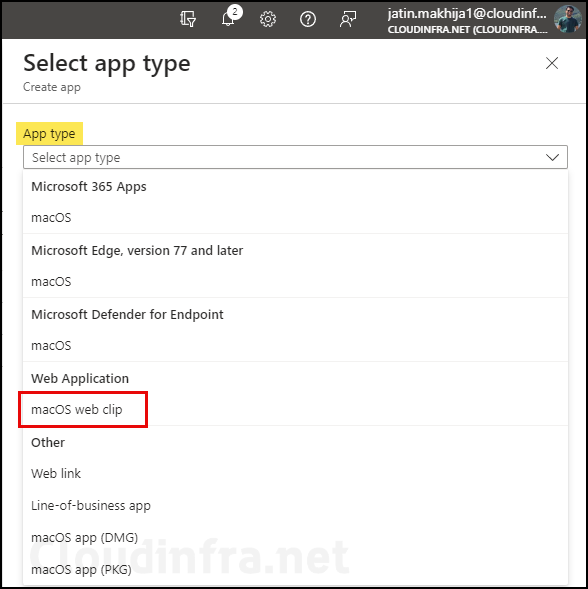Click the help question mark icon
The image size is (588, 589).
coord(308,19)
